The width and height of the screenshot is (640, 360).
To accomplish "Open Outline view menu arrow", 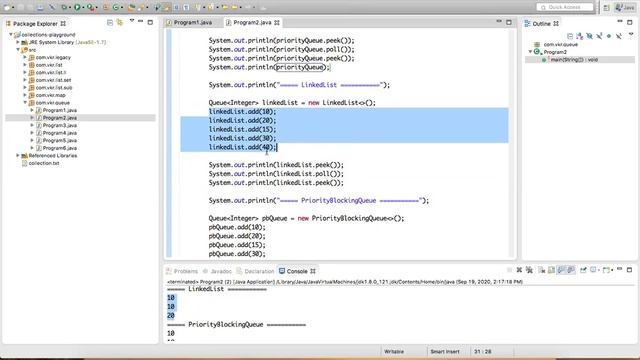I will pyautogui.click(x=631, y=34).
